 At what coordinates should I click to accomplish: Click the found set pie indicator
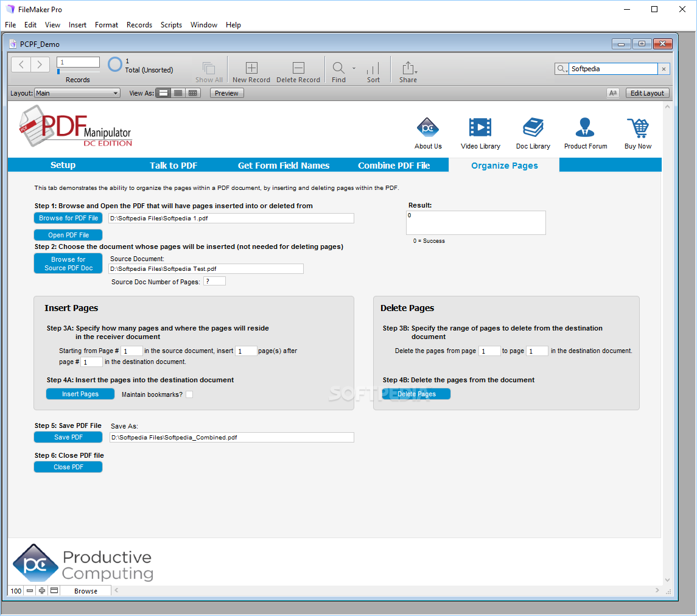(x=114, y=65)
